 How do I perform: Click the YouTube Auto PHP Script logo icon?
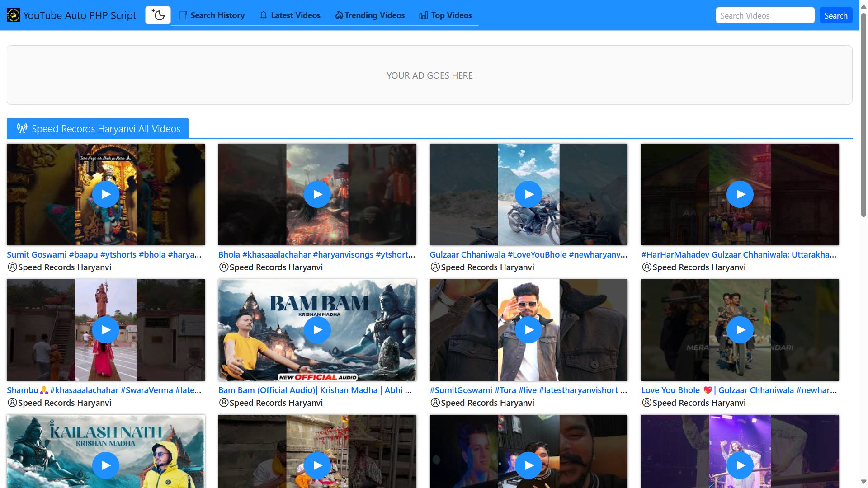pyautogui.click(x=14, y=15)
